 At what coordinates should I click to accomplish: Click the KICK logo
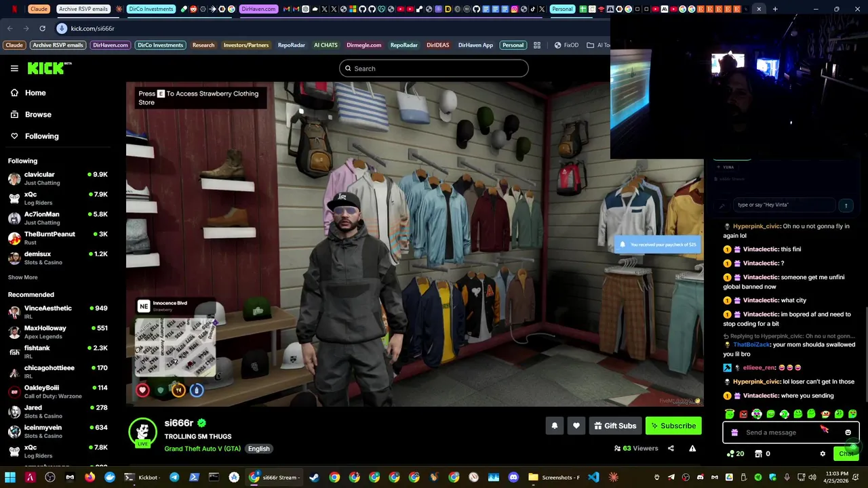[49, 68]
